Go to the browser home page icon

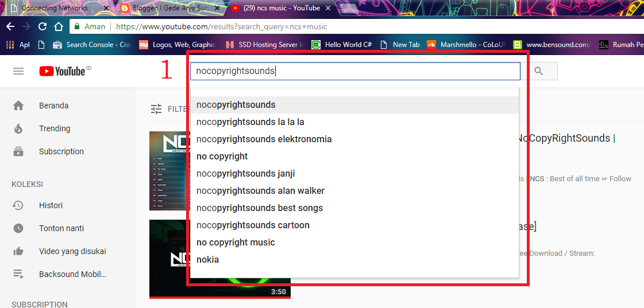click(x=59, y=26)
